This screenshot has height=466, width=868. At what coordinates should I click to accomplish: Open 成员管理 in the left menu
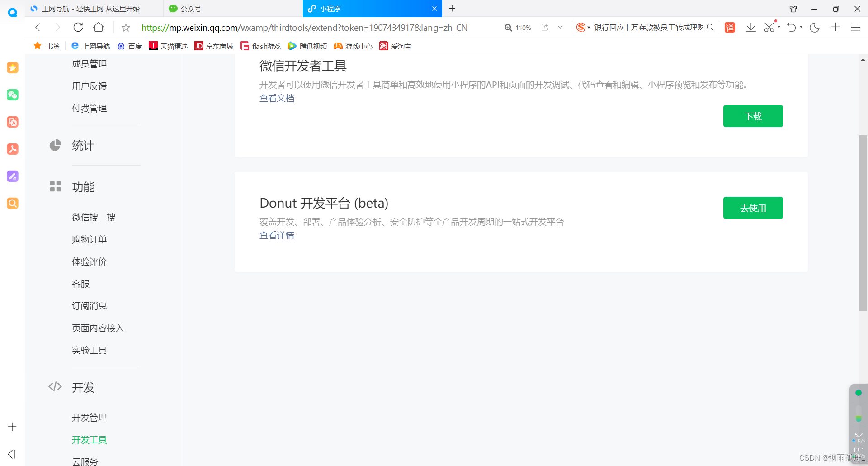tap(90, 64)
